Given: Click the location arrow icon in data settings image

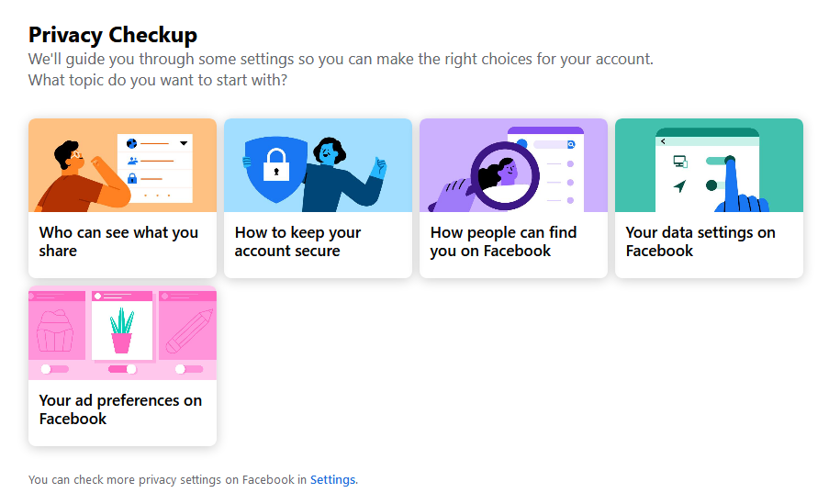Looking at the screenshot, I should (x=680, y=185).
